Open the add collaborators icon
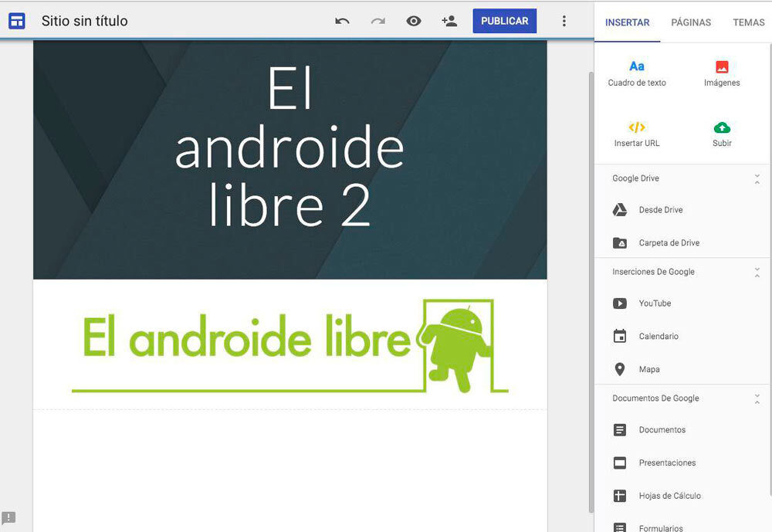This screenshot has height=532, width=772. 449,21
